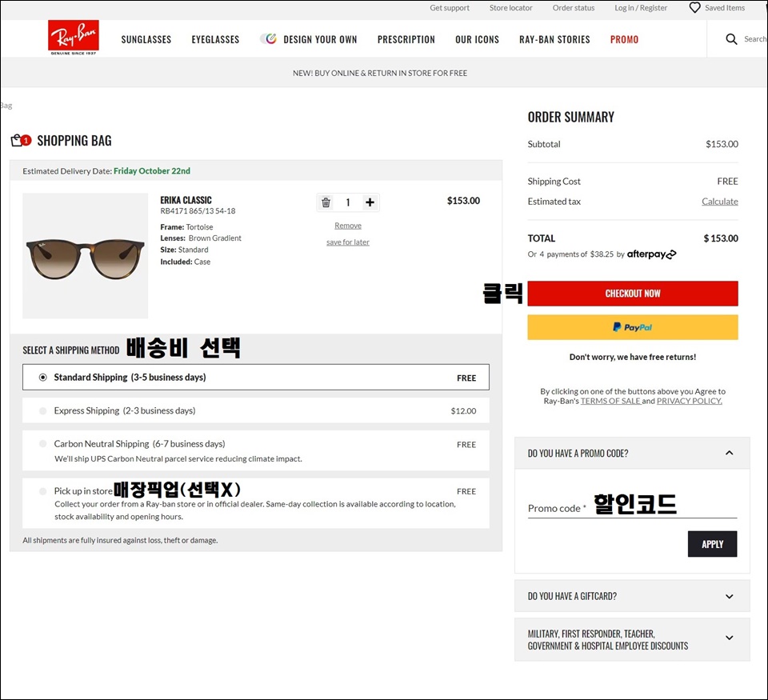Image resolution: width=768 pixels, height=700 pixels.
Task: Open the Our Icons menu
Action: coord(477,40)
